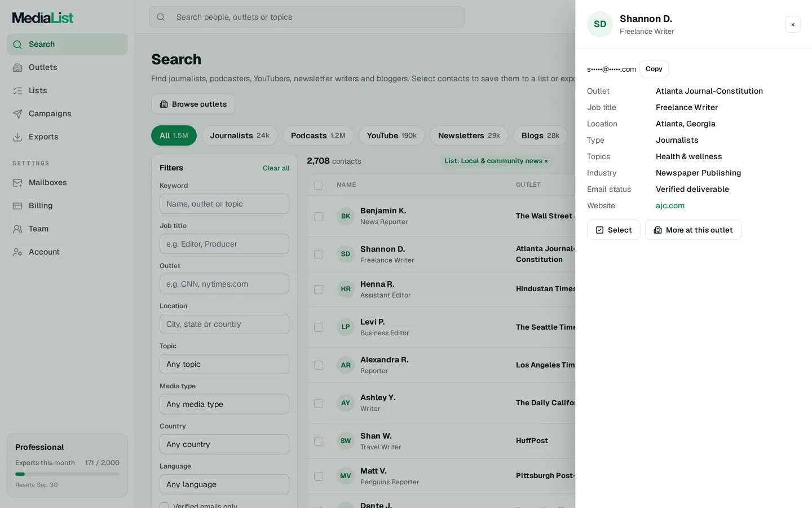Open Exports in the sidebar
812x508 pixels.
pyautogui.click(x=67, y=137)
